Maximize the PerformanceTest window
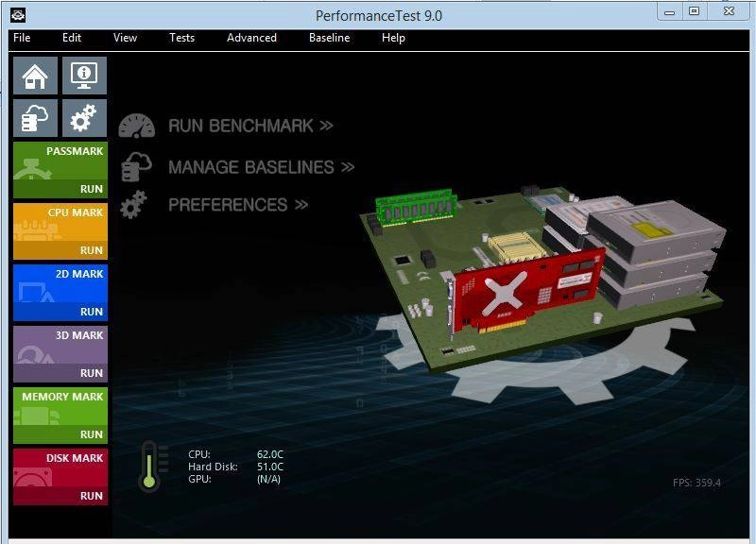 pyautogui.click(x=695, y=11)
